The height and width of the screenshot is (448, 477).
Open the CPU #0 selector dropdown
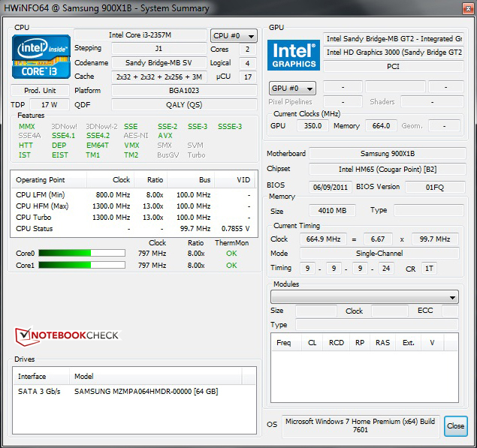pyautogui.click(x=233, y=35)
